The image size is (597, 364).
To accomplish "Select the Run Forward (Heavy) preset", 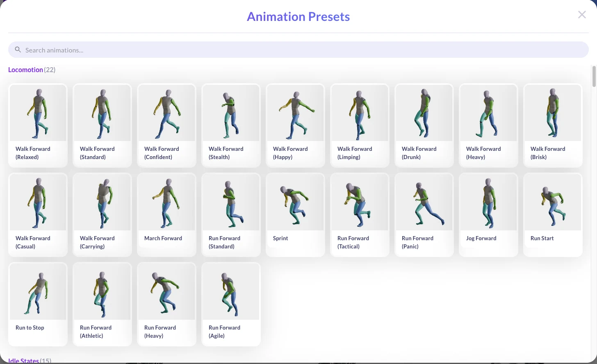I will tap(166, 304).
